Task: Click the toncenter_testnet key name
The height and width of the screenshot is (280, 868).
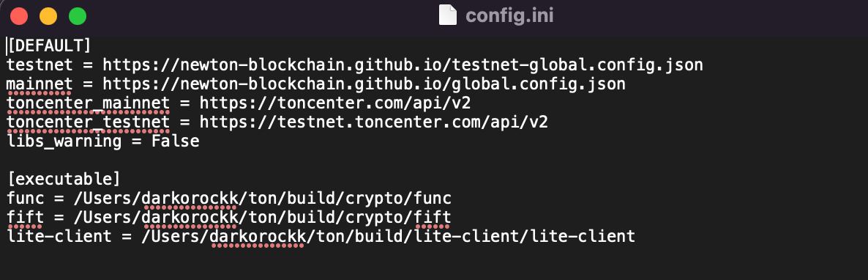Action: tap(88, 122)
